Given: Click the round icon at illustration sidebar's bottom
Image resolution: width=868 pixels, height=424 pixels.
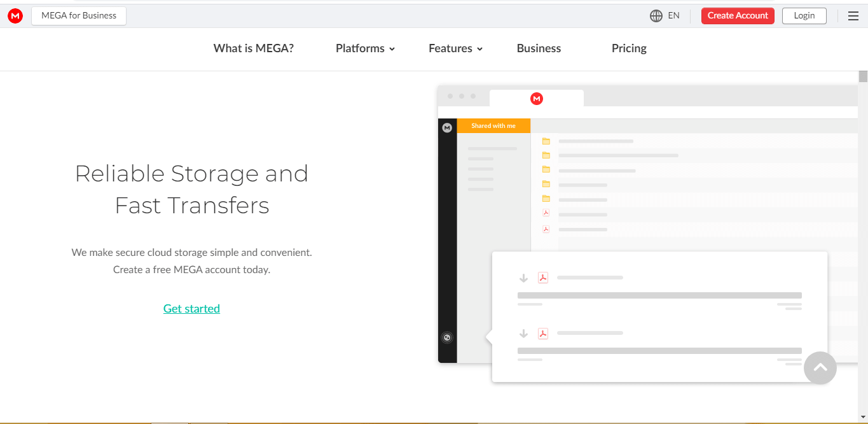Looking at the screenshot, I should tap(447, 337).
